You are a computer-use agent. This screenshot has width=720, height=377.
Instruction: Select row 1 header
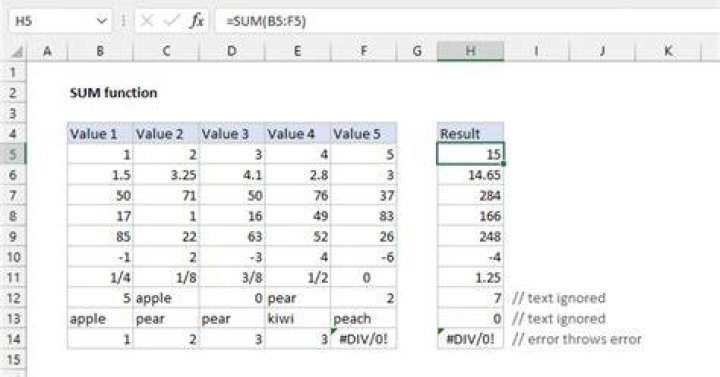coord(13,72)
